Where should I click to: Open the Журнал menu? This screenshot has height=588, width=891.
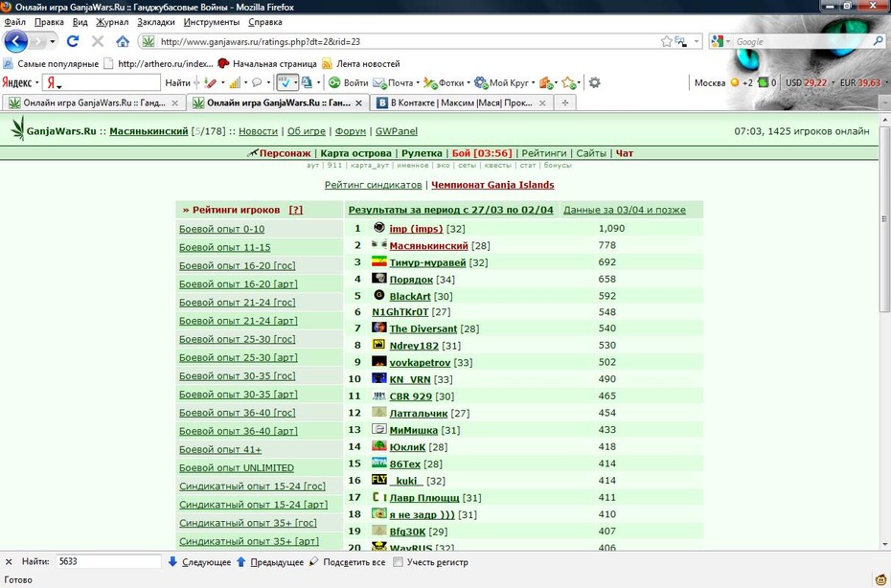tap(112, 22)
